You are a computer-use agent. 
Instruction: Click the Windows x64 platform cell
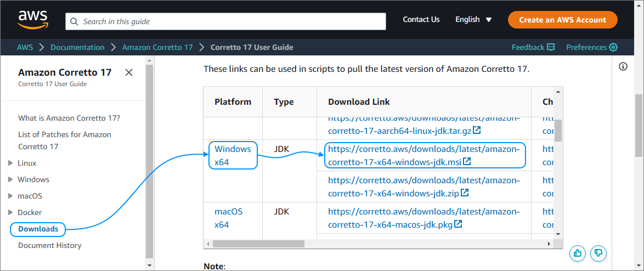[233, 155]
